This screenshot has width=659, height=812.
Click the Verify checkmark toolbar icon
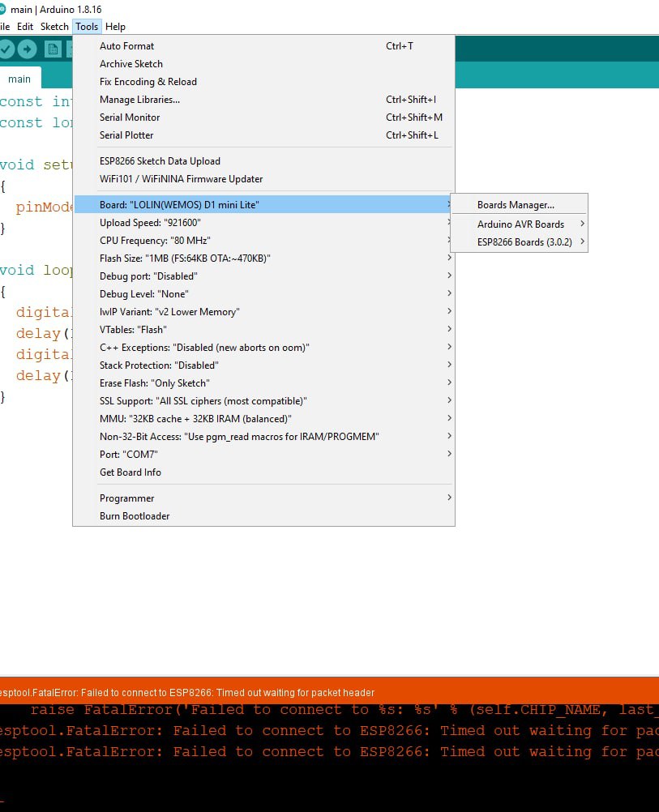6,49
